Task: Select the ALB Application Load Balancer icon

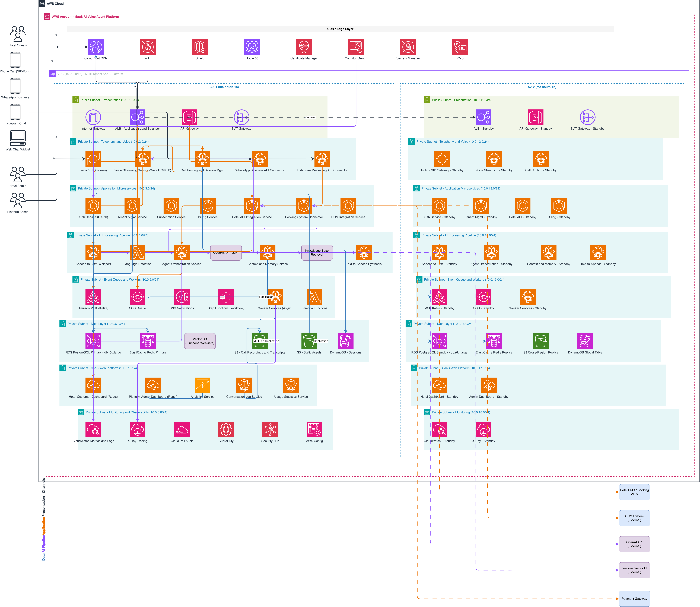Action: coord(138,117)
